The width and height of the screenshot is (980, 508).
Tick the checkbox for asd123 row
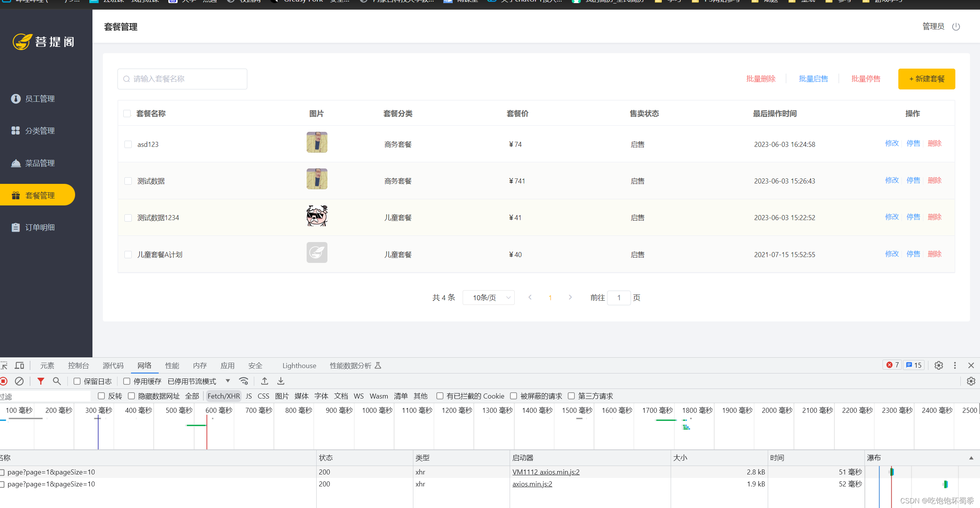(128, 145)
